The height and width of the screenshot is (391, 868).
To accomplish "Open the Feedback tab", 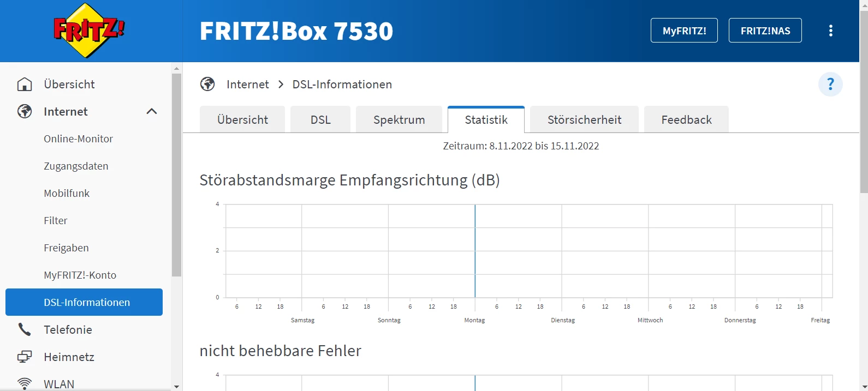I will (686, 119).
